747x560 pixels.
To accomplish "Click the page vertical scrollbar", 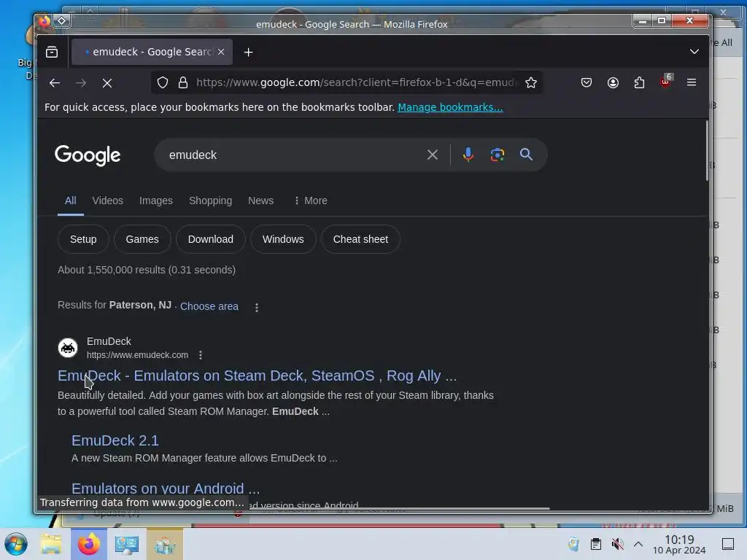I will click(x=706, y=151).
